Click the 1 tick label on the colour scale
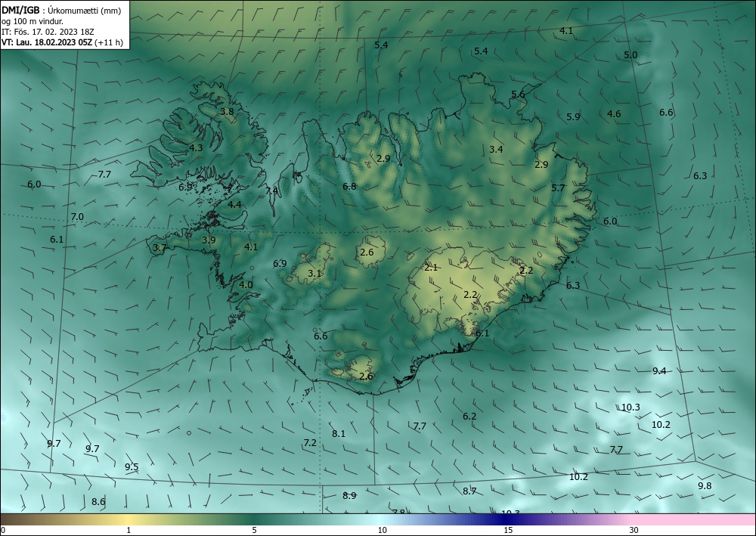Screen dimensions: 756x536 click(129, 530)
